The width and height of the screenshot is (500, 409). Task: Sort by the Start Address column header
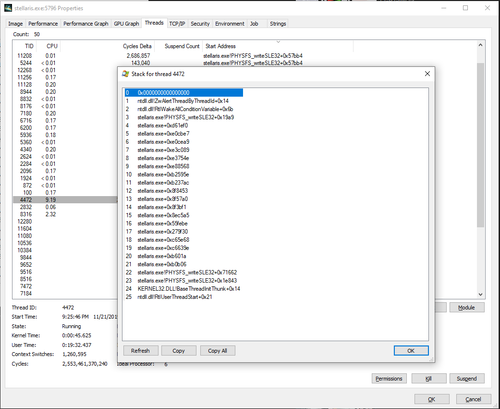point(278,46)
